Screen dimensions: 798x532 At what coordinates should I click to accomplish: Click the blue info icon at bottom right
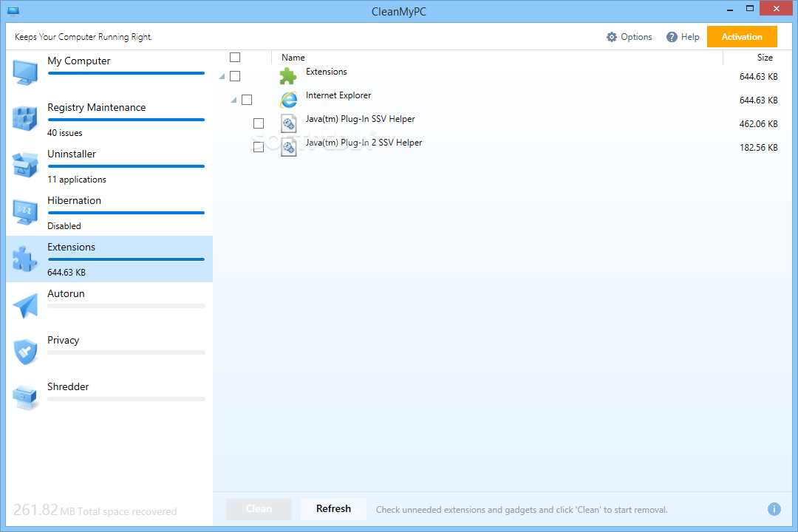coord(774,509)
